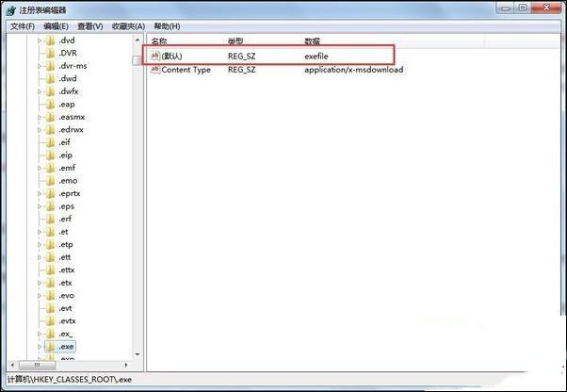The image size is (567, 392).
Task: Click the .eps folder icon
Action: pyautogui.click(x=51, y=206)
